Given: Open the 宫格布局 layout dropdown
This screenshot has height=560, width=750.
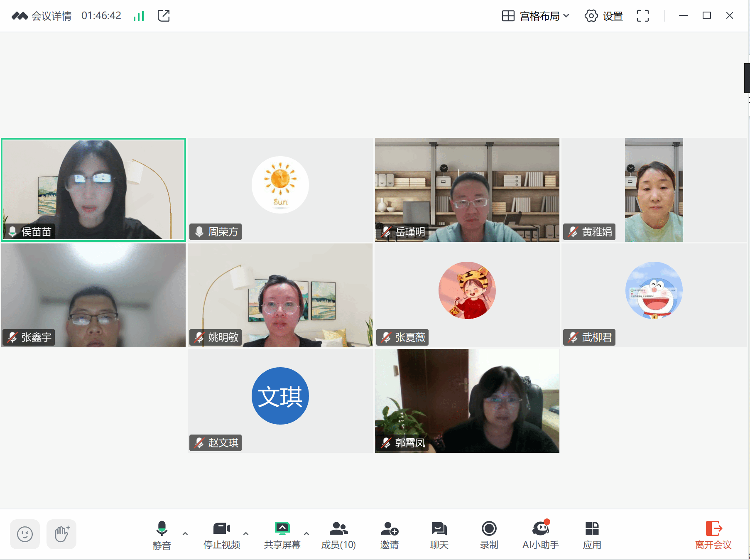Looking at the screenshot, I should point(535,16).
